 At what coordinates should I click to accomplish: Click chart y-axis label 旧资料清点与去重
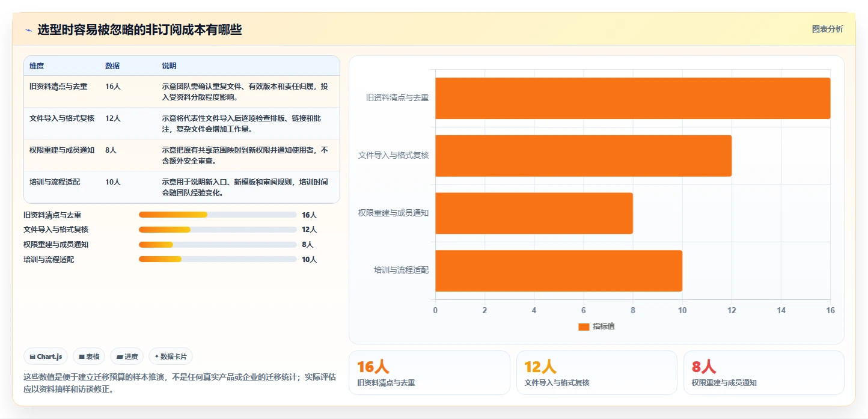(x=397, y=97)
